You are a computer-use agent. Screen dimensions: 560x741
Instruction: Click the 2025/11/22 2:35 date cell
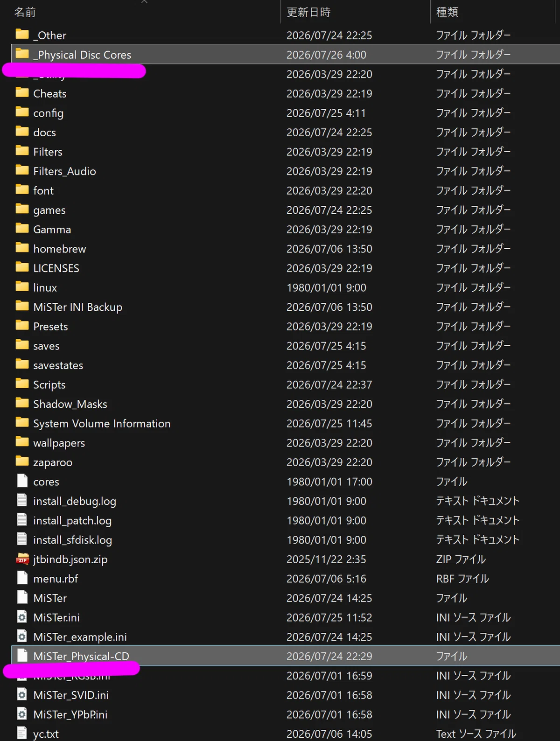coord(326,559)
